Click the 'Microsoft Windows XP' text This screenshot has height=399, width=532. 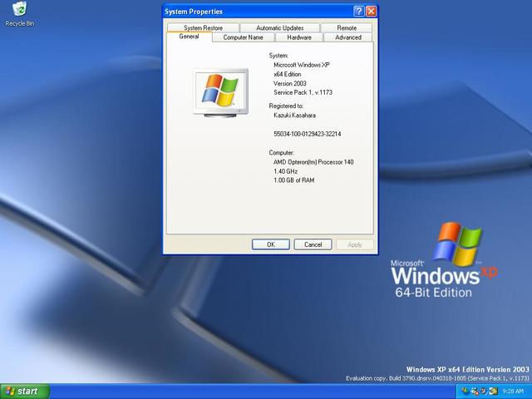point(302,65)
